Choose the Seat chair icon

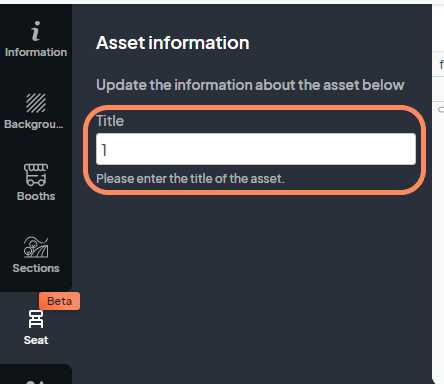click(x=36, y=319)
